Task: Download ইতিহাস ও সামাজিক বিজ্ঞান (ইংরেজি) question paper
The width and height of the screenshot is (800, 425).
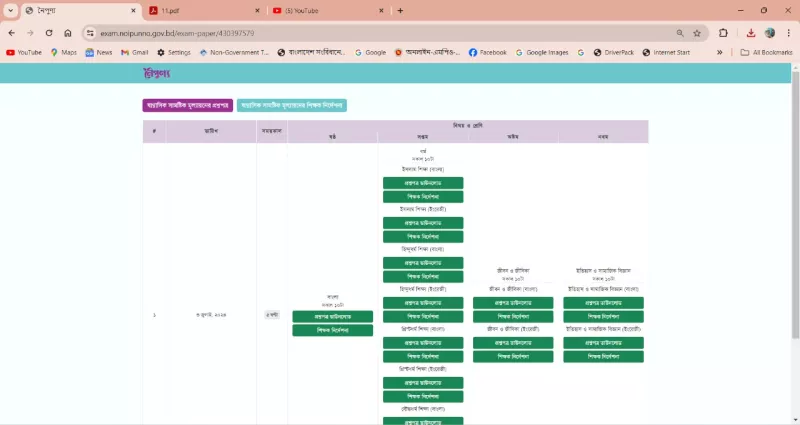Action: [x=603, y=343]
